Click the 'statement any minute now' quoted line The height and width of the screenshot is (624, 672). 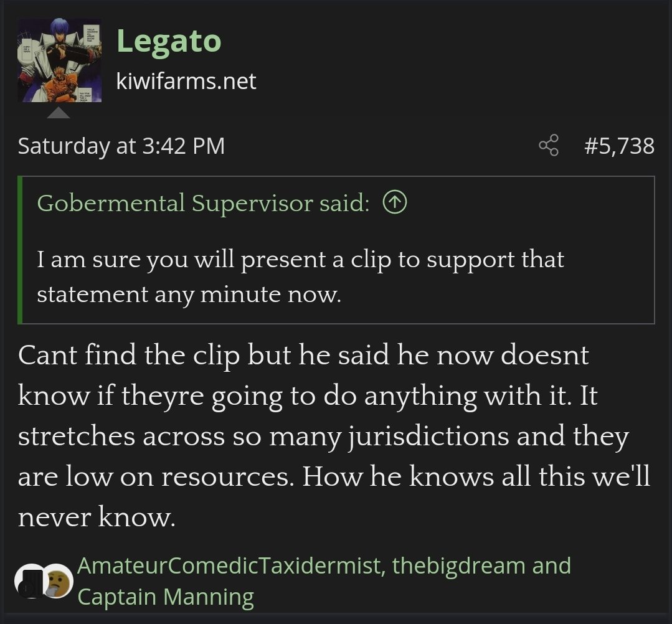pos(189,295)
